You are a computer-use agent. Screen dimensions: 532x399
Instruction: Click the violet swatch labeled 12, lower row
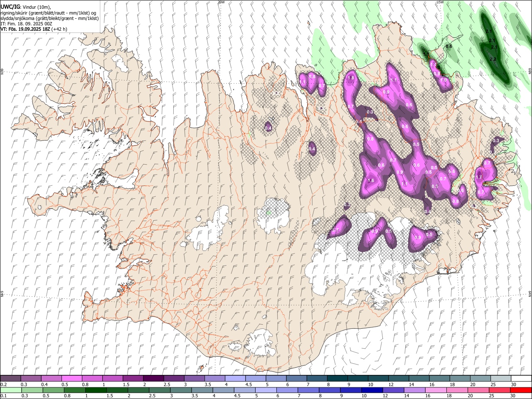pos(393,390)
